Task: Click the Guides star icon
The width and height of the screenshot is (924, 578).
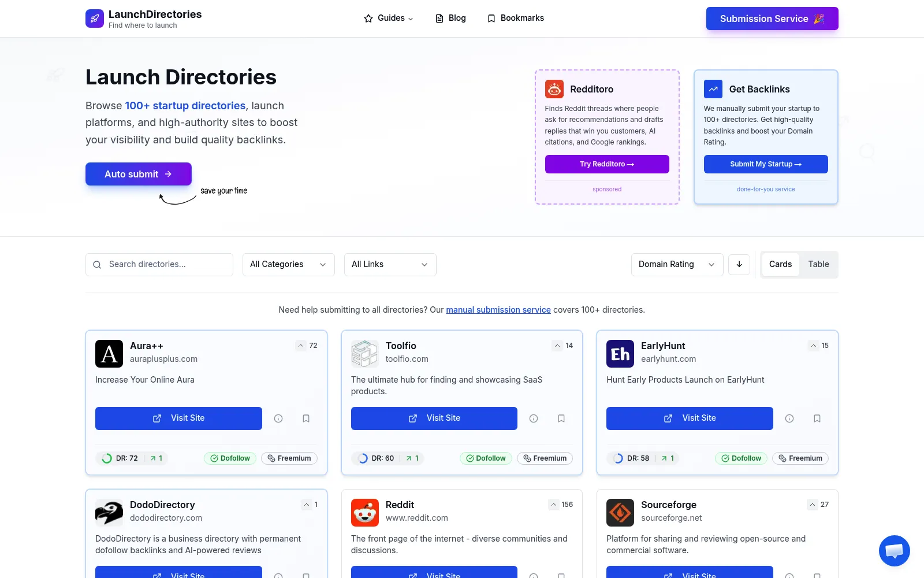Action: [368, 18]
